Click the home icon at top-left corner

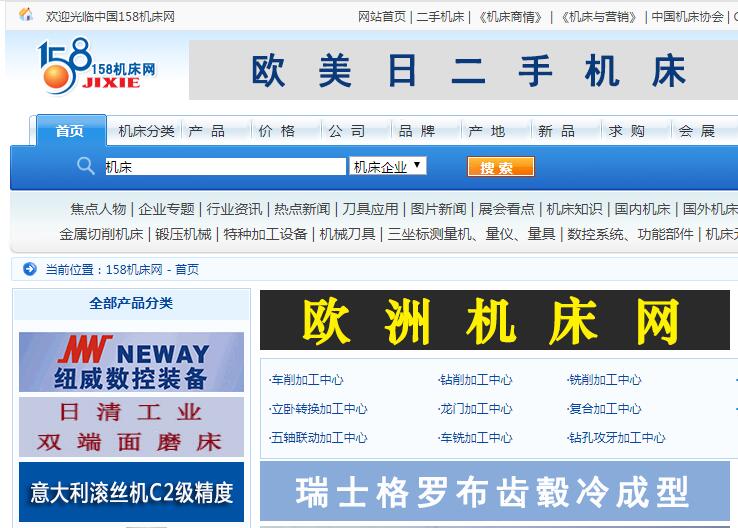pyautogui.click(x=26, y=15)
